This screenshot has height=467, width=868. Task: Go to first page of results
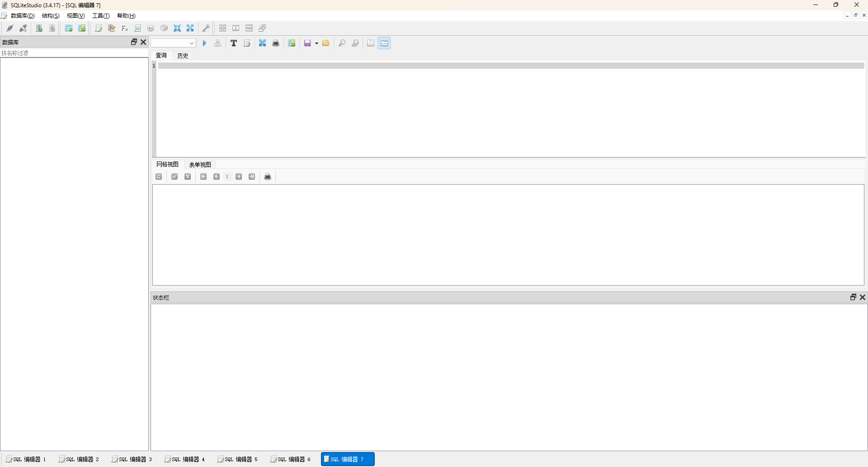(203, 176)
